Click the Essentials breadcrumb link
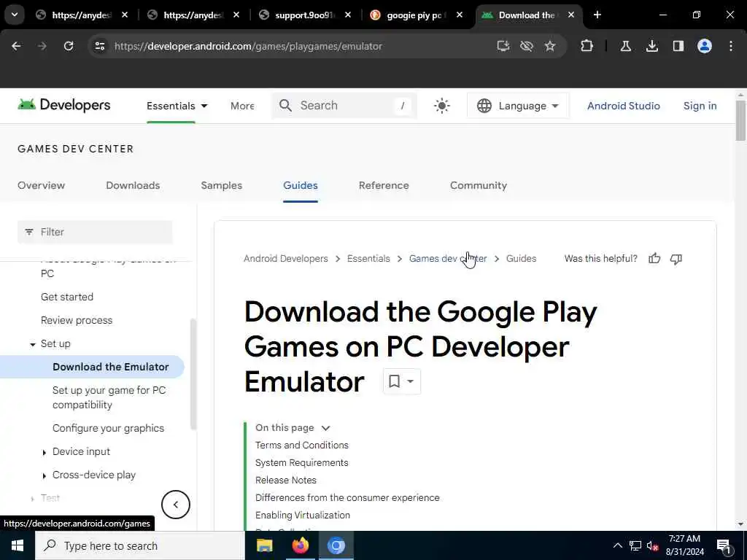The image size is (747, 560). click(368, 259)
